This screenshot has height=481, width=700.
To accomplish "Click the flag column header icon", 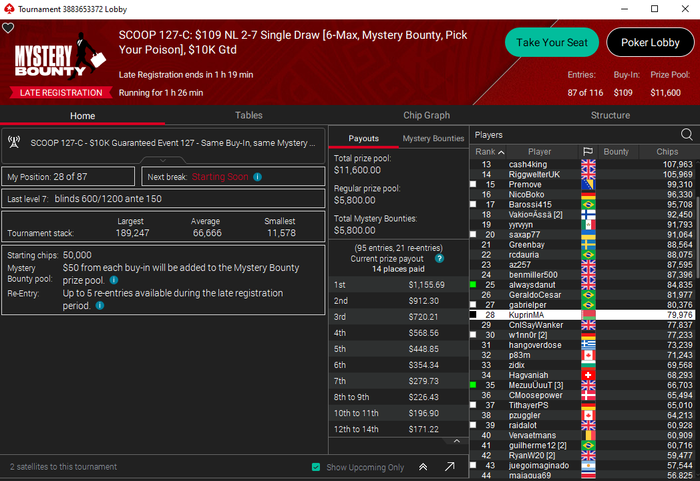I will 588,152.
